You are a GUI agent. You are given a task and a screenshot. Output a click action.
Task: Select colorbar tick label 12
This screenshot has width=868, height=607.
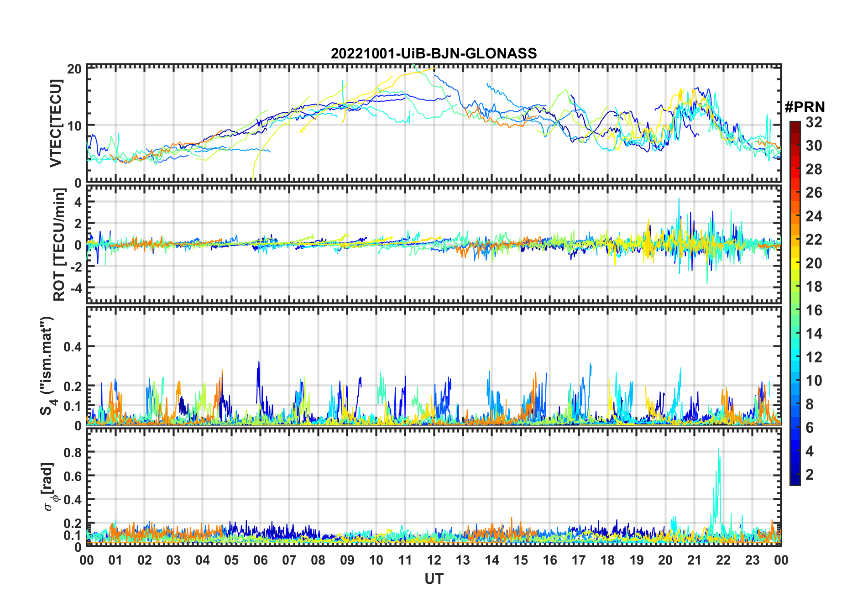[814, 357]
